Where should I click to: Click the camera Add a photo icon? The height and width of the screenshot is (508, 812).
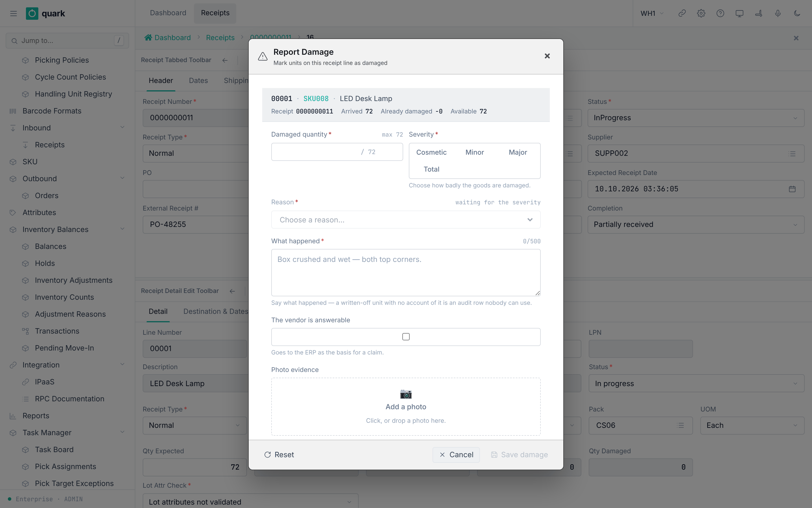[x=406, y=394]
